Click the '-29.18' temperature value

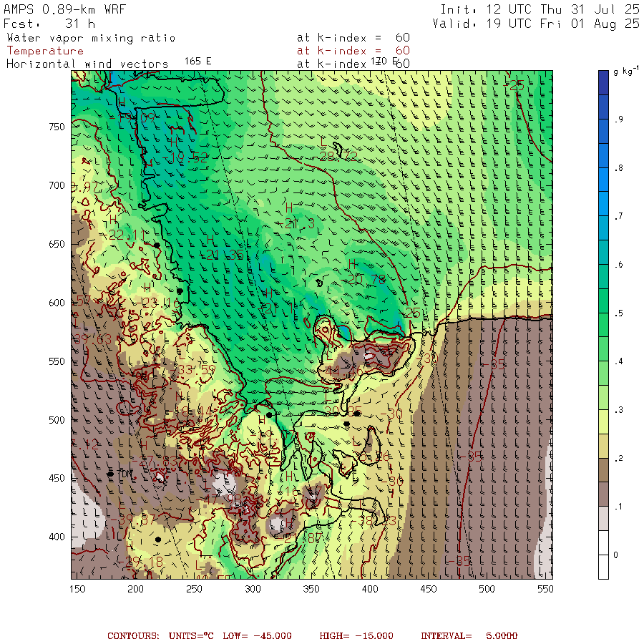click(x=140, y=562)
